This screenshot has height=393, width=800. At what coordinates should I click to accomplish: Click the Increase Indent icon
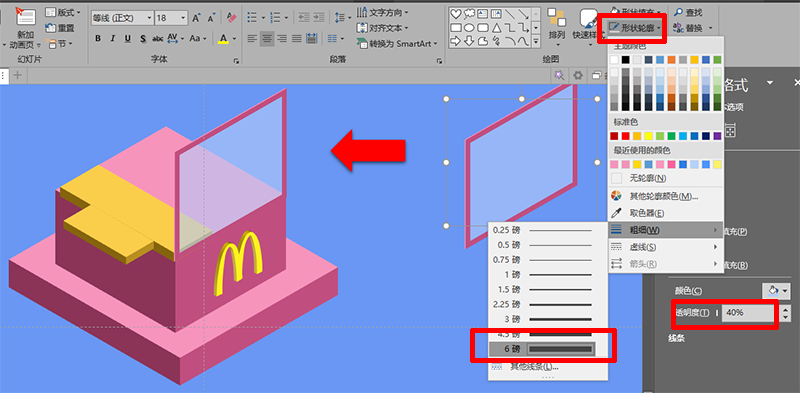pyautogui.click(x=320, y=17)
